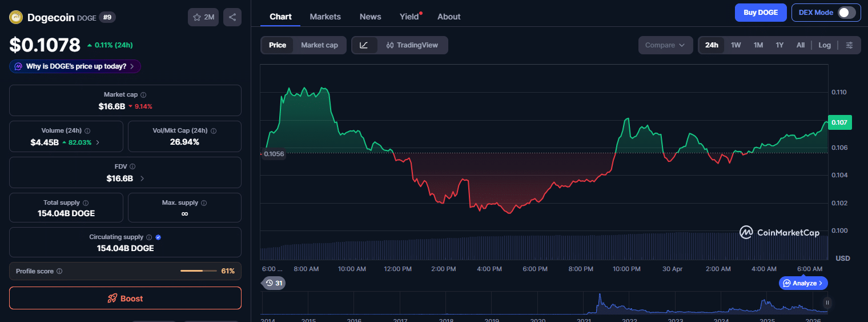Open chart settings sliders icon
868x322 pixels.
pyautogui.click(x=849, y=45)
